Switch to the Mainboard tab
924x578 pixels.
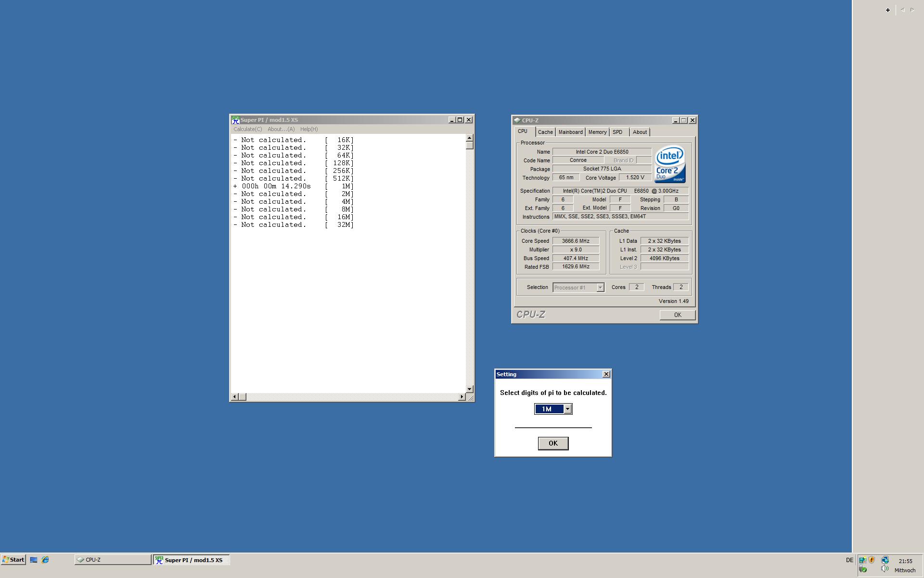click(x=570, y=132)
